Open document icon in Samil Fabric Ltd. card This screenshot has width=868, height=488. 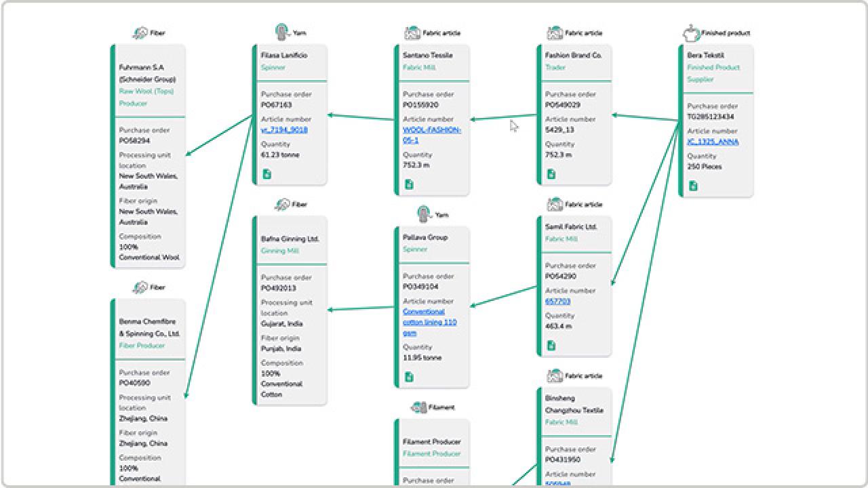551,346
